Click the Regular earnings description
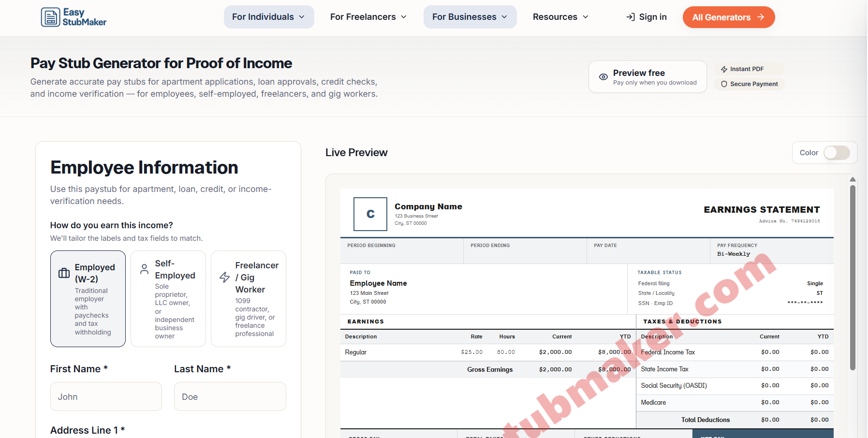 pyautogui.click(x=355, y=352)
